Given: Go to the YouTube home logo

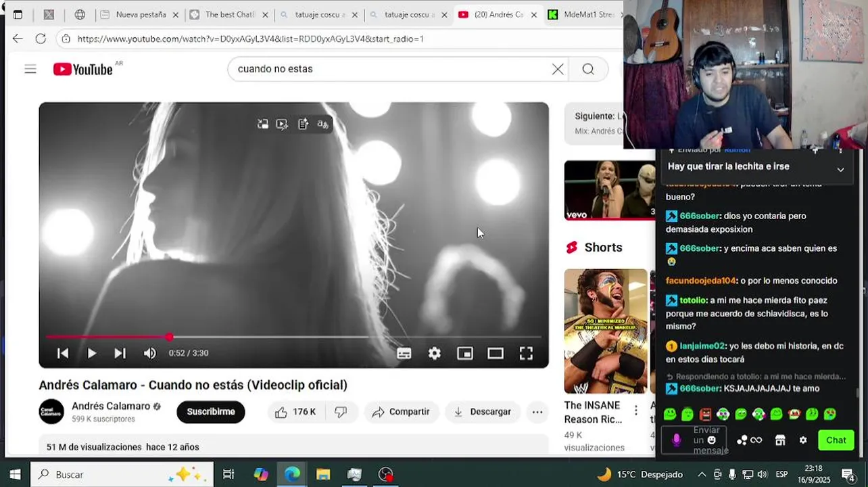Looking at the screenshot, I should 83,69.
